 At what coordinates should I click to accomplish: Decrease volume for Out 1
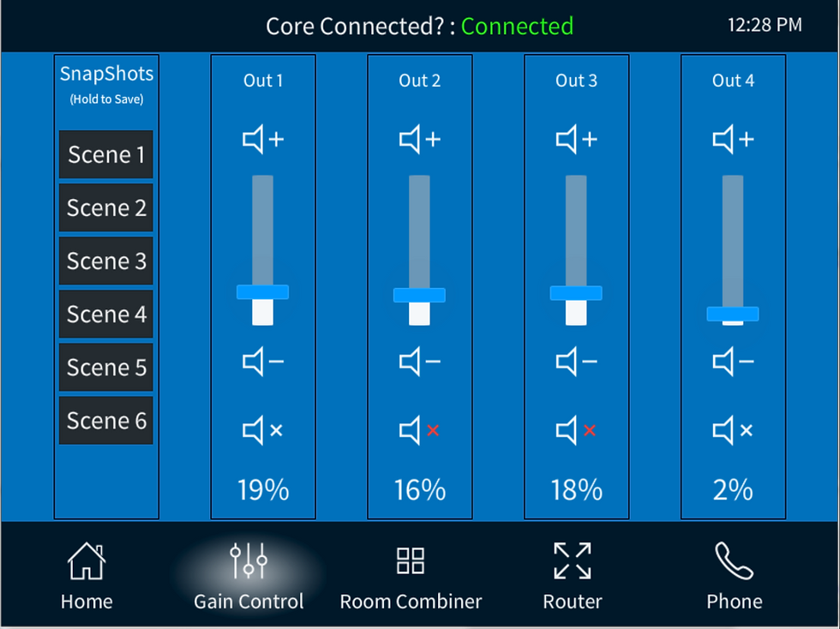coord(262,362)
